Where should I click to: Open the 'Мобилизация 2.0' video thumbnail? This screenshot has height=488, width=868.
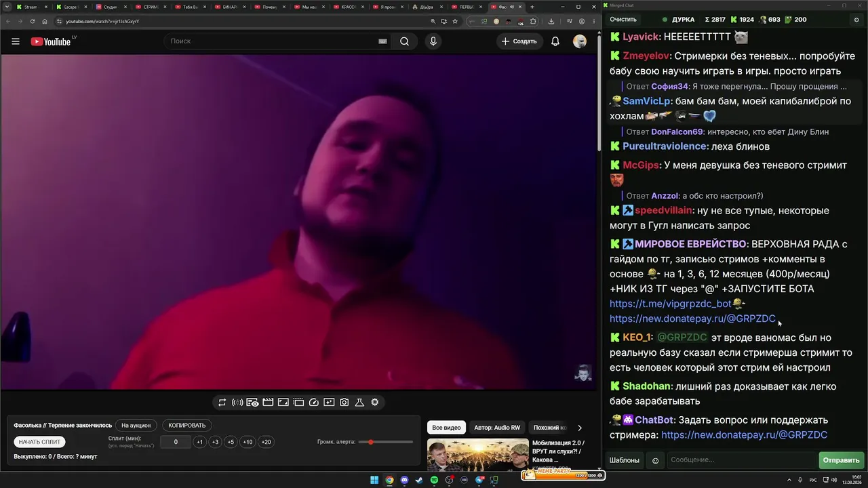[x=477, y=455]
